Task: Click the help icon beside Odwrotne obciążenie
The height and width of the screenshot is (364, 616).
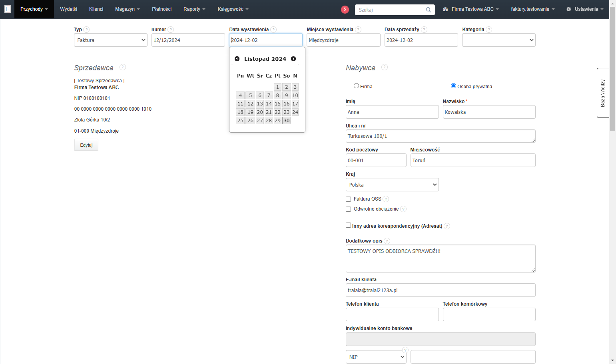Action: [403, 209]
